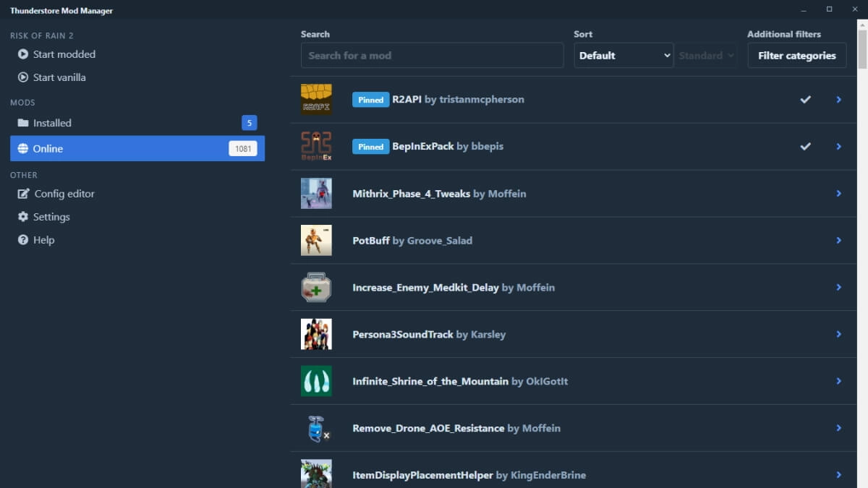Image resolution: width=868 pixels, height=488 pixels.
Task: Maximize the Thunderstore Mod Manager window
Action: click(829, 9)
